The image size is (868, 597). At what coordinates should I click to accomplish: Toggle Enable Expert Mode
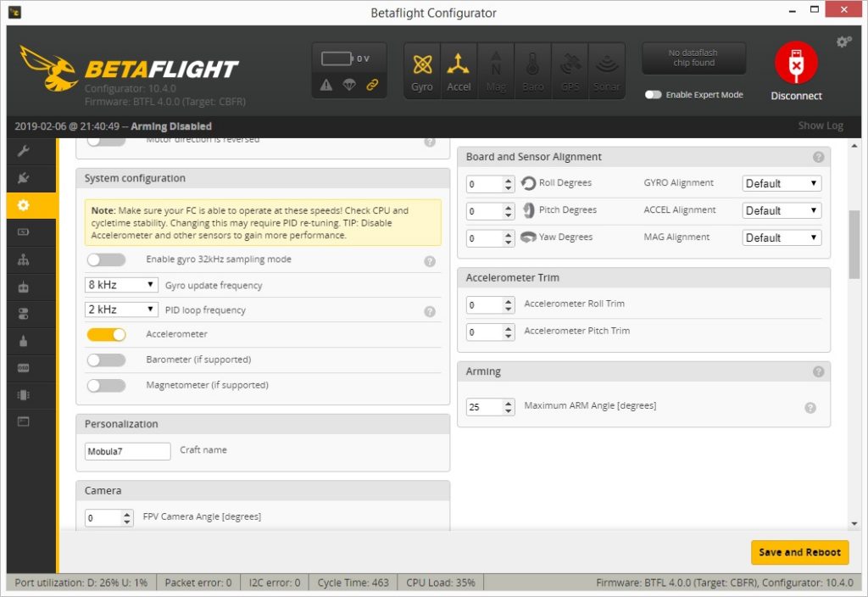point(653,95)
